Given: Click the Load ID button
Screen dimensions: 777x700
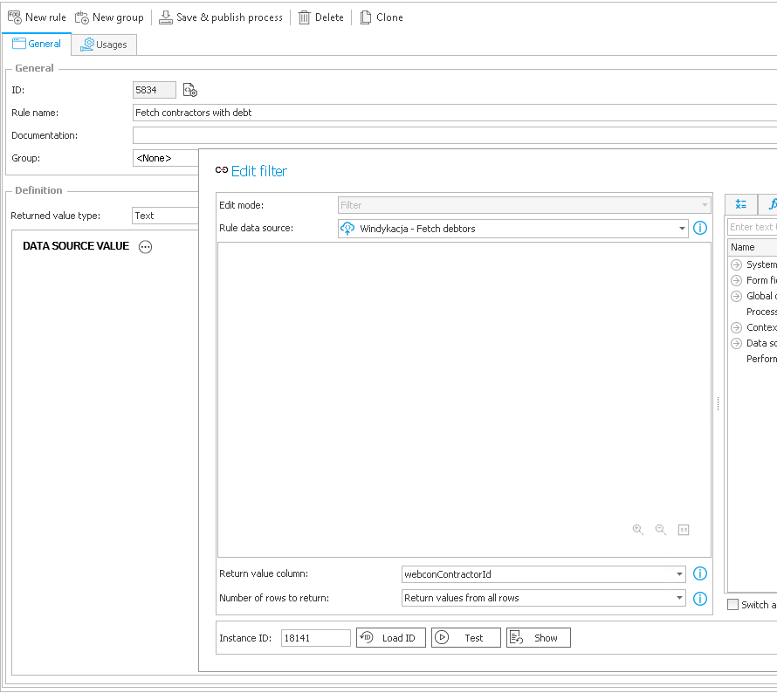Looking at the screenshot, I should point(390,638).
